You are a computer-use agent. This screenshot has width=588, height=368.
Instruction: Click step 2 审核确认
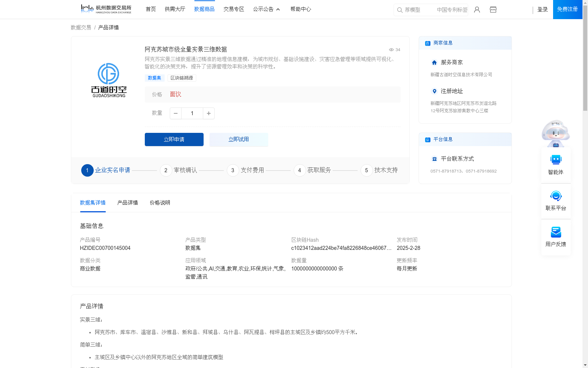179,170
